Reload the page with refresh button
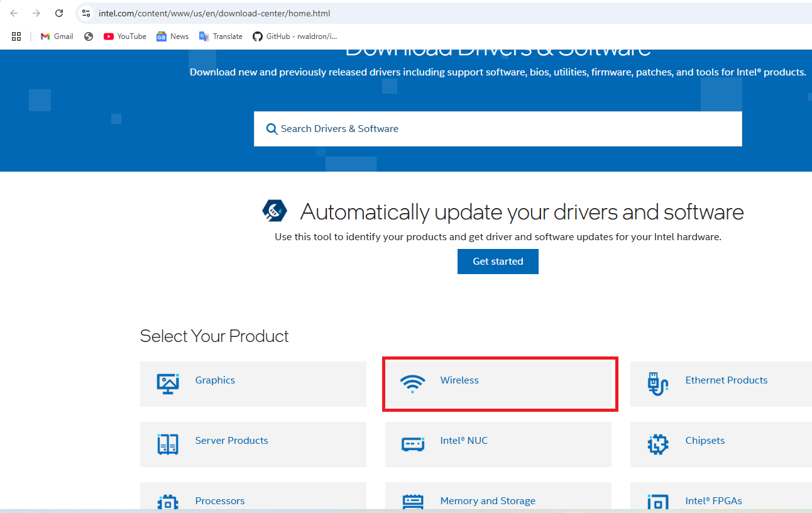Screen dimensions: 812x513 click(x=59, y=13)
